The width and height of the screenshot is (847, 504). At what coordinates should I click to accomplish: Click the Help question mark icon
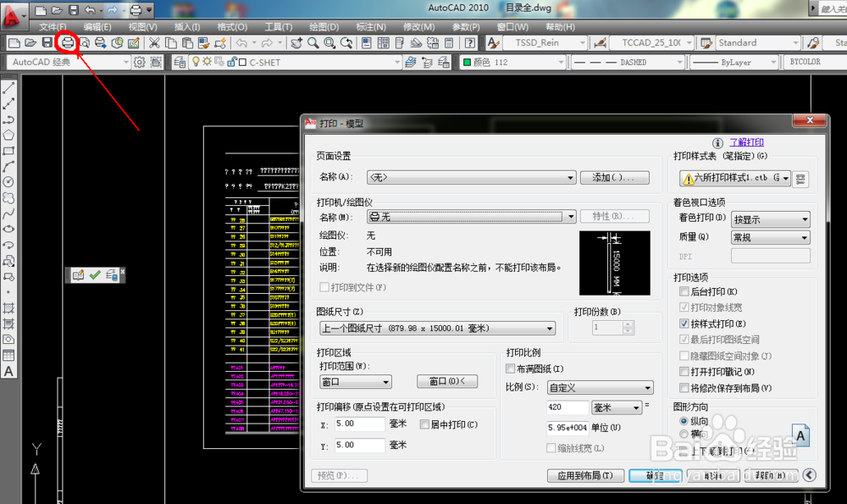coord(470,42)
